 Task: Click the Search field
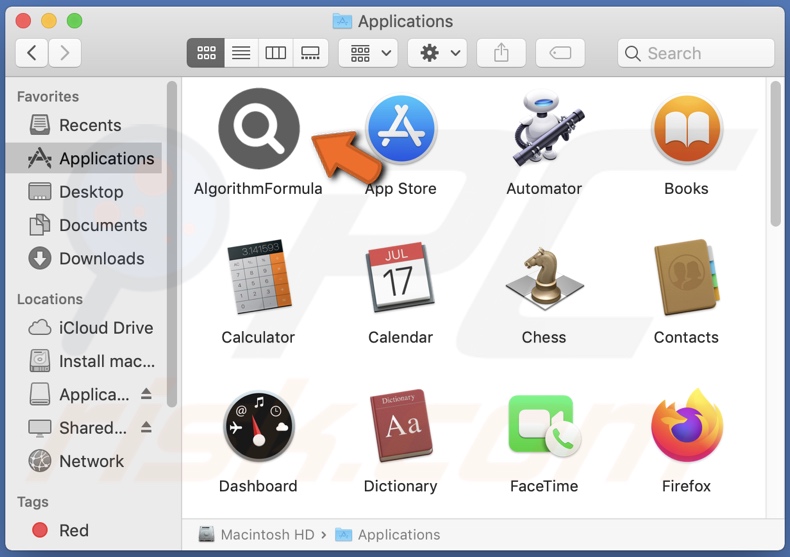tap(696, 53)
